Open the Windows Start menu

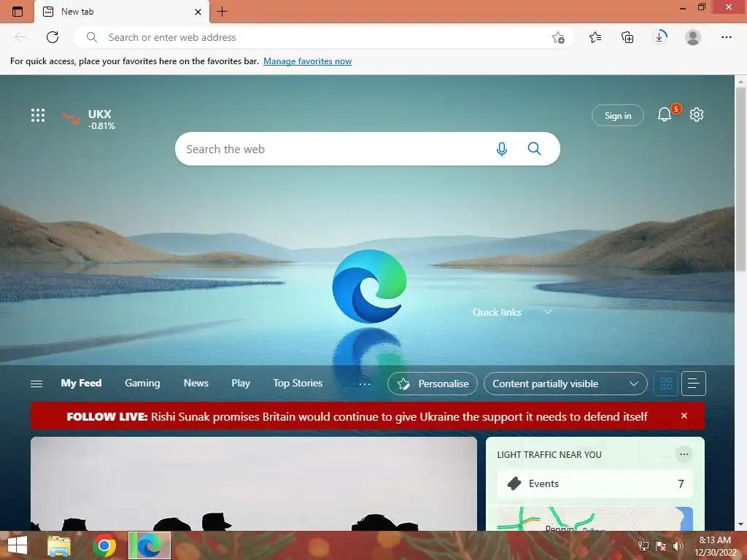point(18,545)
